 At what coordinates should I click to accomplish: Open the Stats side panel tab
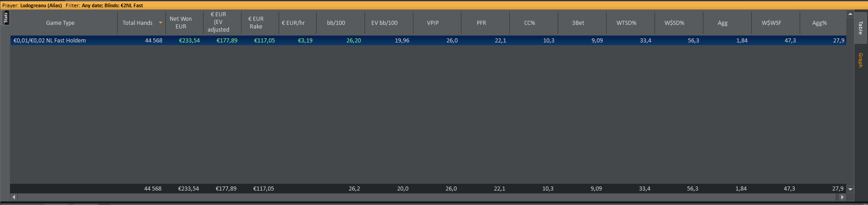pos(6,18)
